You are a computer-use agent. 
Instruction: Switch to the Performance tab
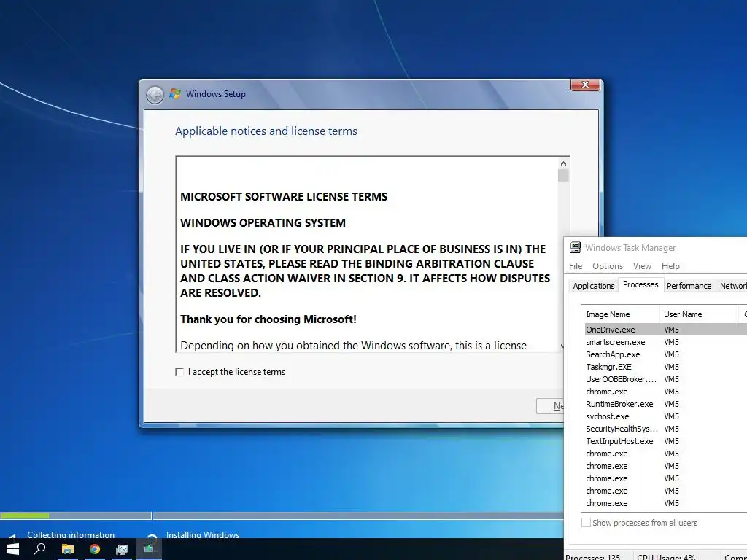689,286
